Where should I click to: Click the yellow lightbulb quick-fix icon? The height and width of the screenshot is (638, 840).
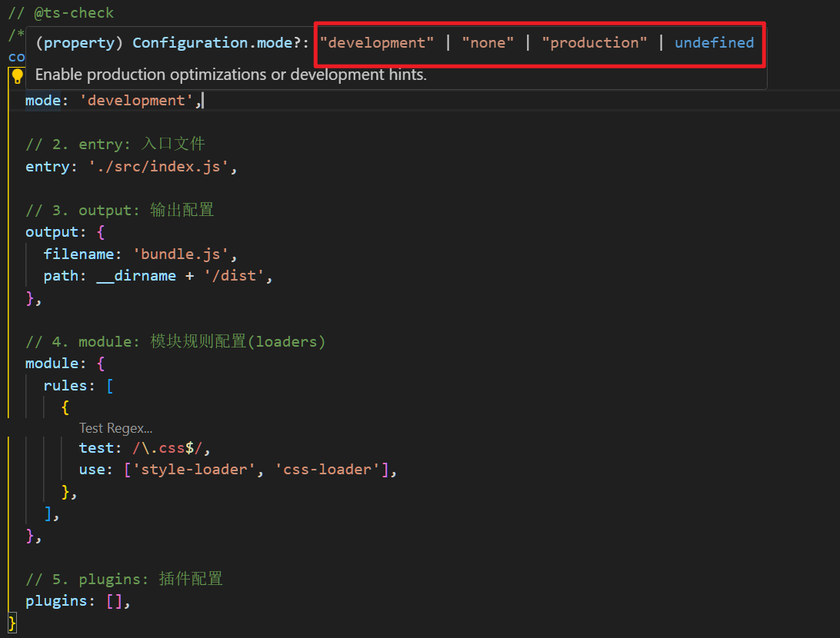click(x=17, y=76)
